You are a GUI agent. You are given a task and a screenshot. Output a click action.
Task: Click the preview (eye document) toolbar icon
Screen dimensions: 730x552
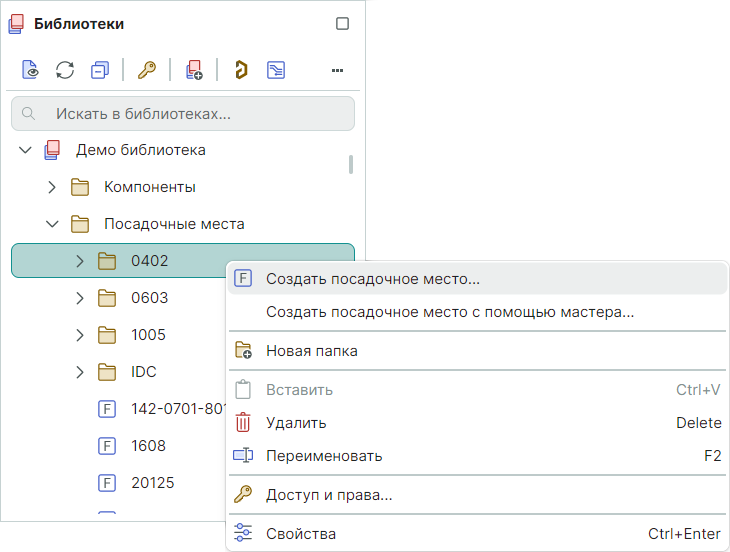click(30, 70)
